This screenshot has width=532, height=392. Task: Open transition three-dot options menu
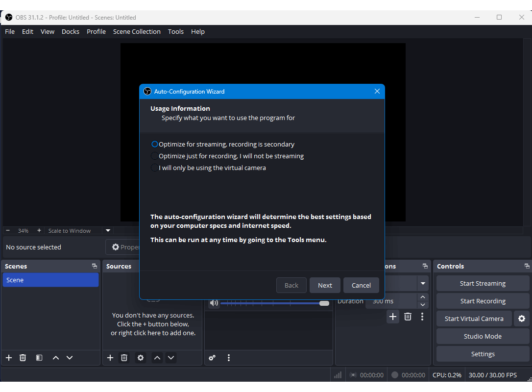tap(422, 317)
